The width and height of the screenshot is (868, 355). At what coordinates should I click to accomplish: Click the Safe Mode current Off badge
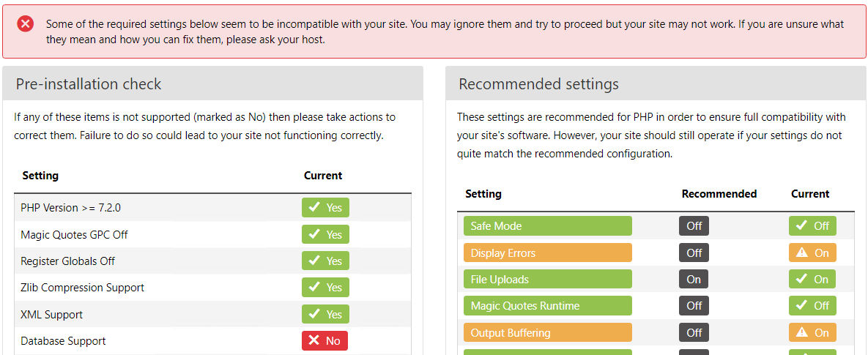[x=812, y=225]
